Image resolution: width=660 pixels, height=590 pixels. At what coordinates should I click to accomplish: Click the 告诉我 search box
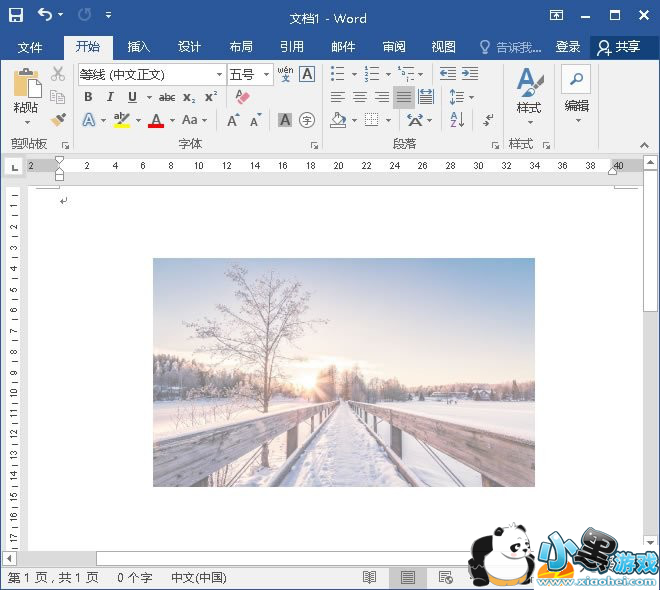(x=511, y=47)
